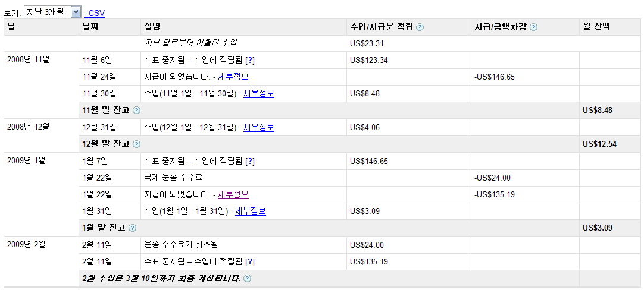Open [?] help on 2월 11일 수표 중지됨
Image resolution: width=644 pixels, height=290 pixels.
pos(250,261)
